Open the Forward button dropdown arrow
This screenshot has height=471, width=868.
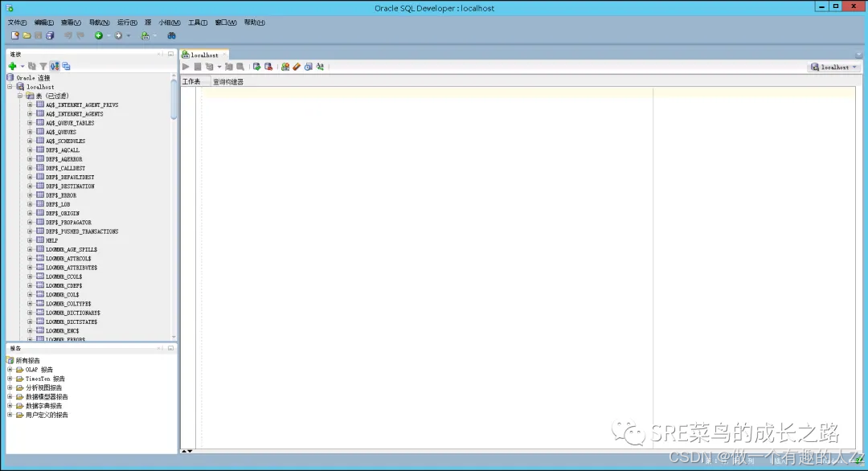point(129,35)
